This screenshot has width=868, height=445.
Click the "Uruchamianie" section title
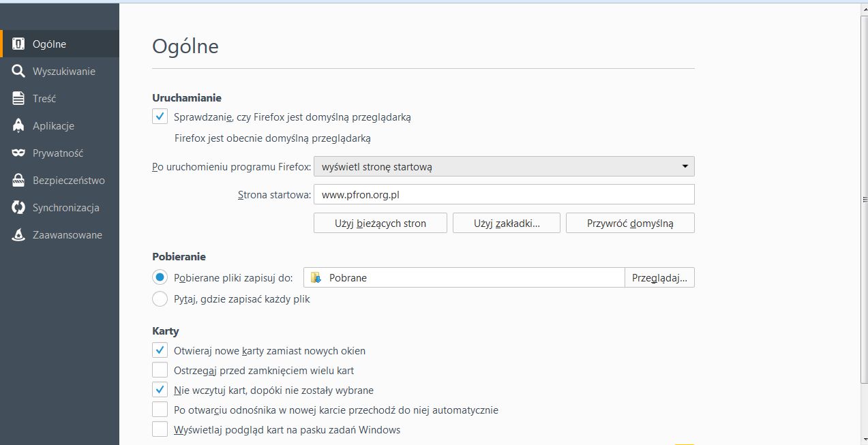click(187, 98)
